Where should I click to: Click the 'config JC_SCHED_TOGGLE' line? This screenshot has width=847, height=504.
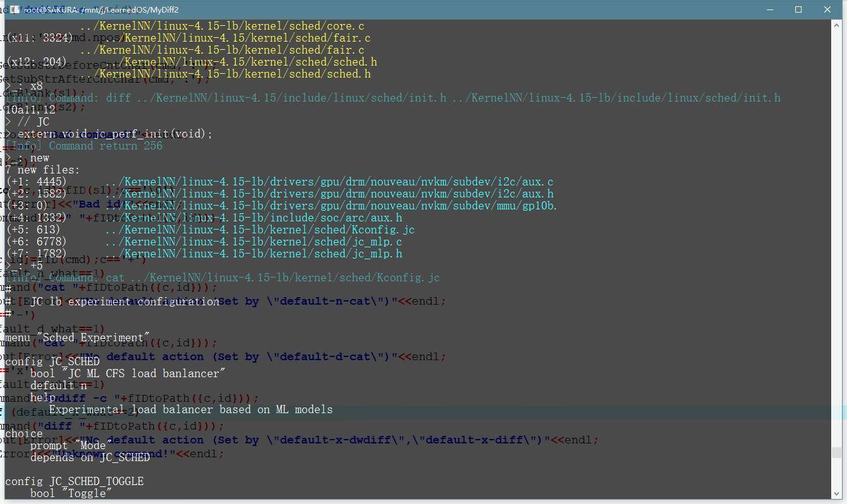pyautogui.click(x=74, y=481)
